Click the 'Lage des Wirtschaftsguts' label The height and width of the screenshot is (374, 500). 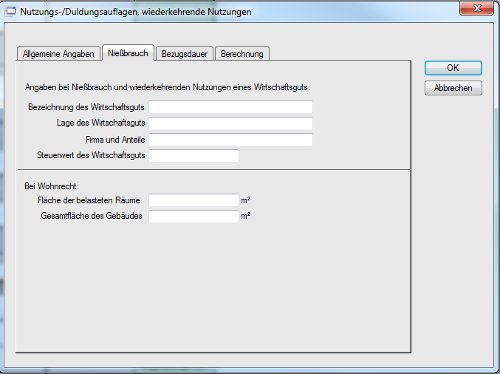point(101,123)
